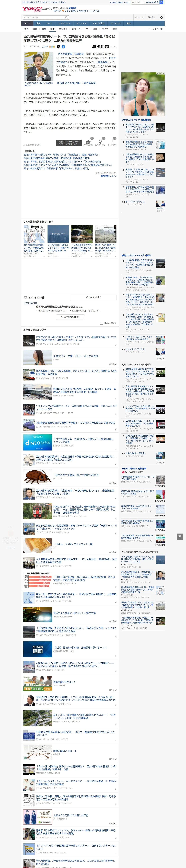Open paid article 世界最強候補の2通貨
Image resolution: width=186 pixels, height=868 pixels.
tap(138, 478)
